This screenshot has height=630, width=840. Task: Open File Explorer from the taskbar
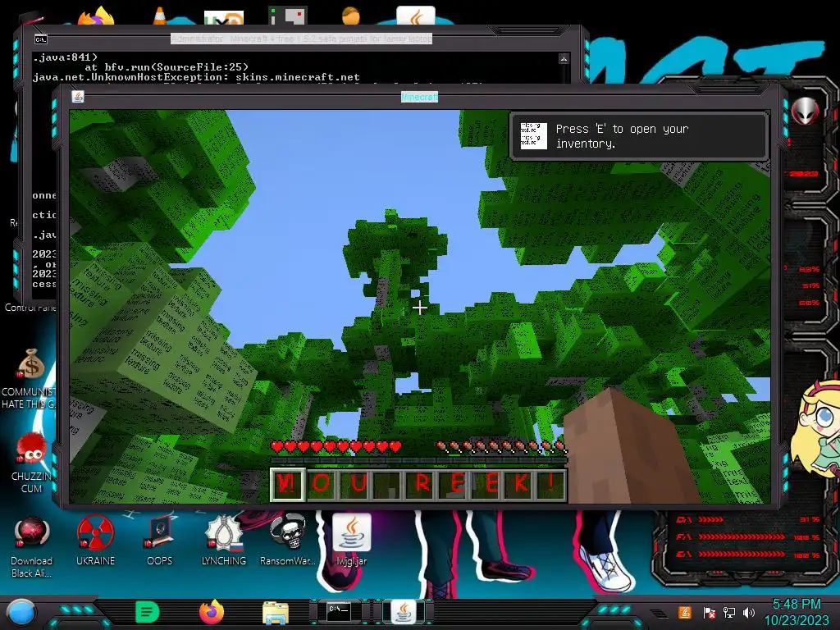(276, 613)
